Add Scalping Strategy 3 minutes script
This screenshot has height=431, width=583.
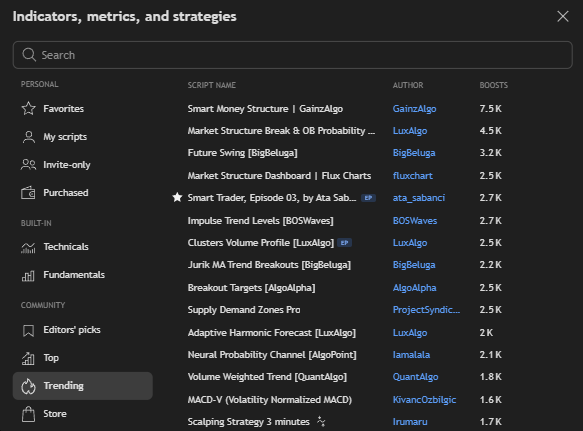click(248, 422)
